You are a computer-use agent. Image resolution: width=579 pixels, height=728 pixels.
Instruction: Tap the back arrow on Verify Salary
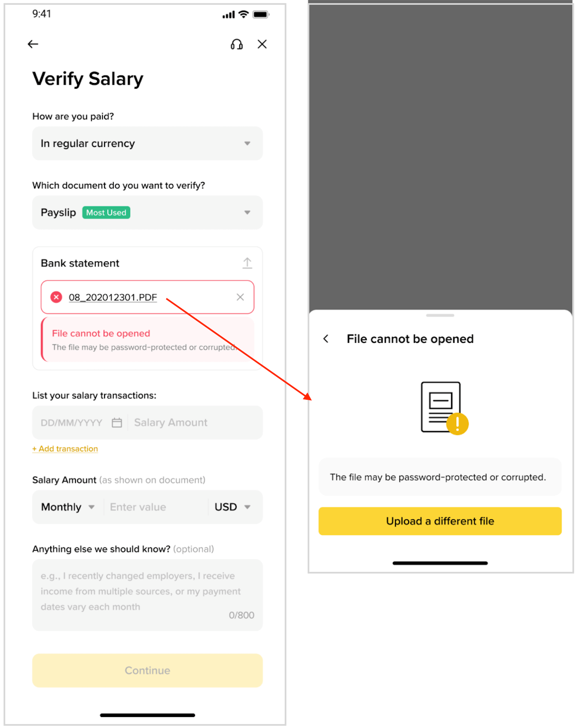pos(33,44)
